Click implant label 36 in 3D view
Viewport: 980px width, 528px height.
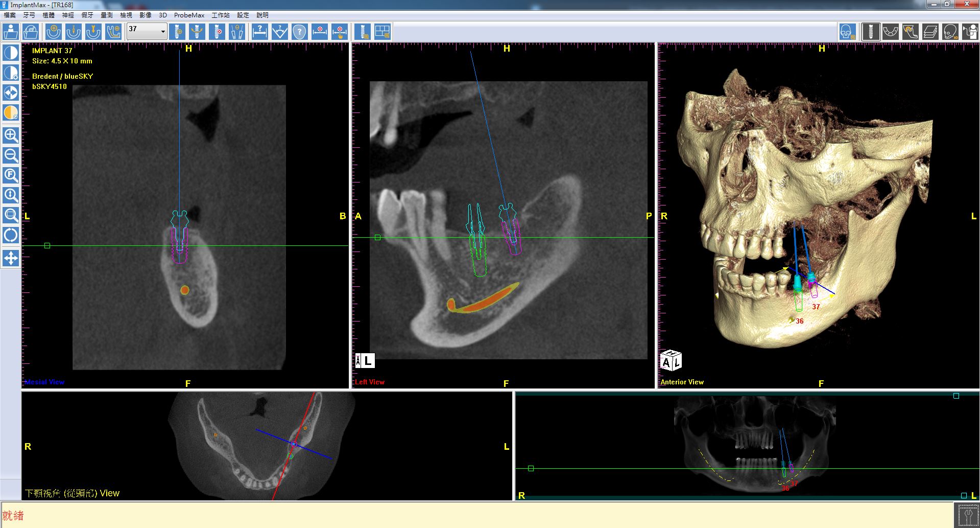(800, 321)
